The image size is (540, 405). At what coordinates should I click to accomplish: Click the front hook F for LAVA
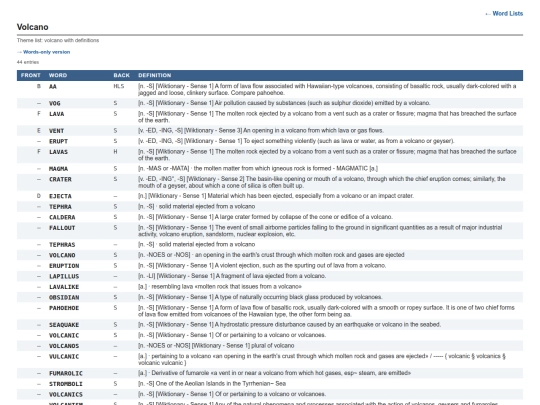[39, 114]
